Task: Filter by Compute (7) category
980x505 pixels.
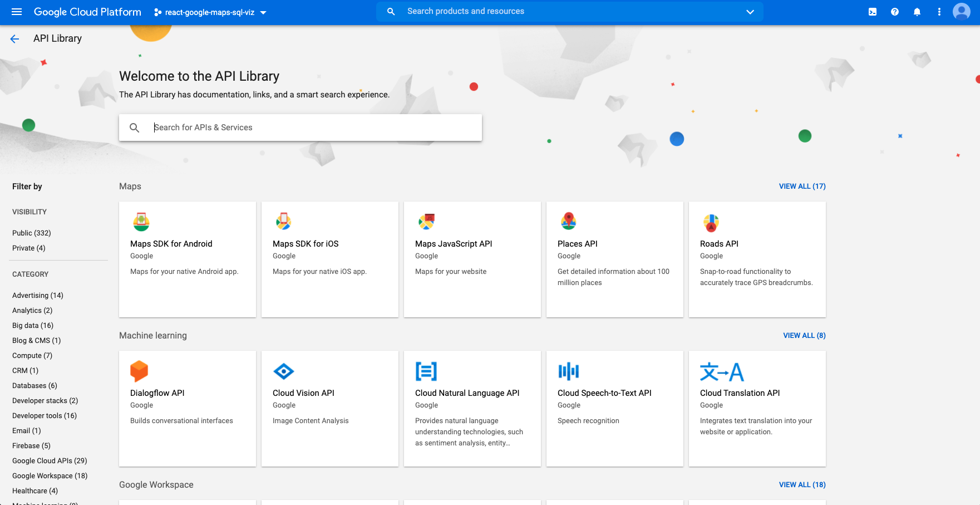Action: pos(32,356)
